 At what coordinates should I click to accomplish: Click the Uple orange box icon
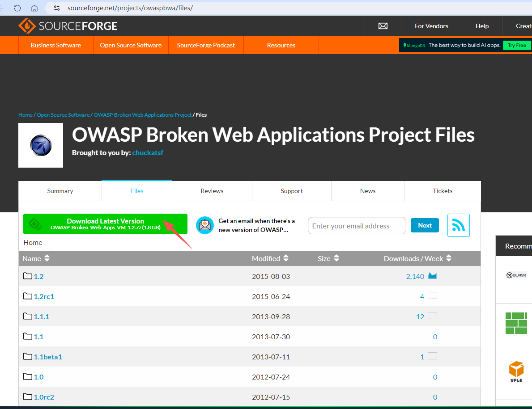(516, 372)
